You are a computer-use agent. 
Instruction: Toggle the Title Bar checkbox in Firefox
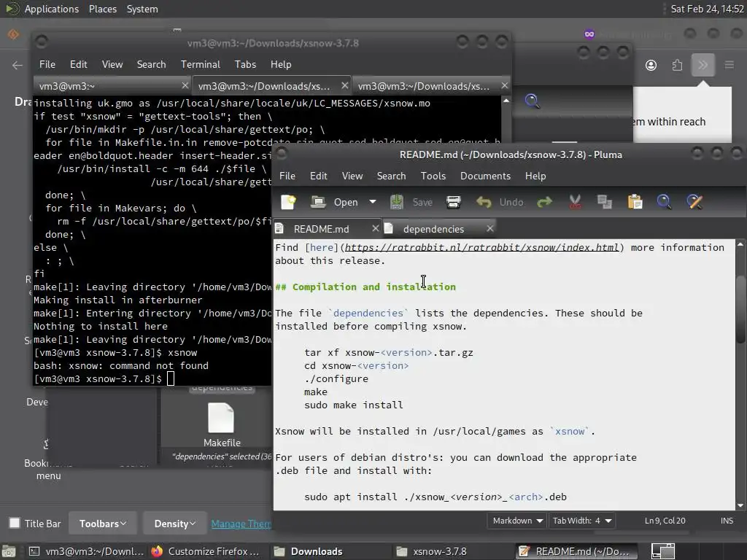coord(15,524)
